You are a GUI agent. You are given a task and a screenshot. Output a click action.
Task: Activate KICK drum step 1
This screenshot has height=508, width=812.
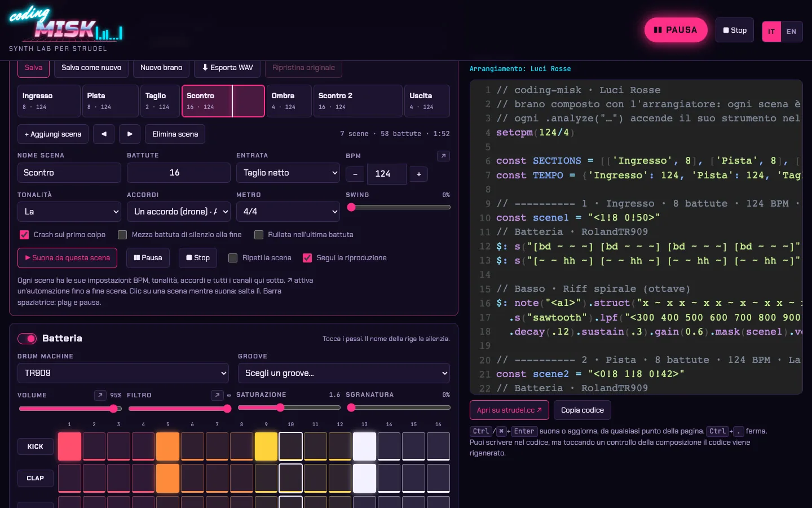(x=69, y=446)
